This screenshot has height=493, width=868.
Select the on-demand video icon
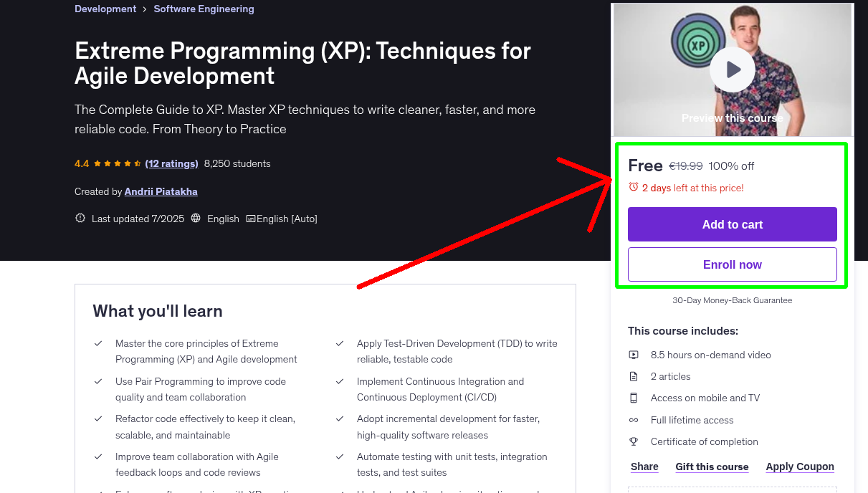point(634,355)
